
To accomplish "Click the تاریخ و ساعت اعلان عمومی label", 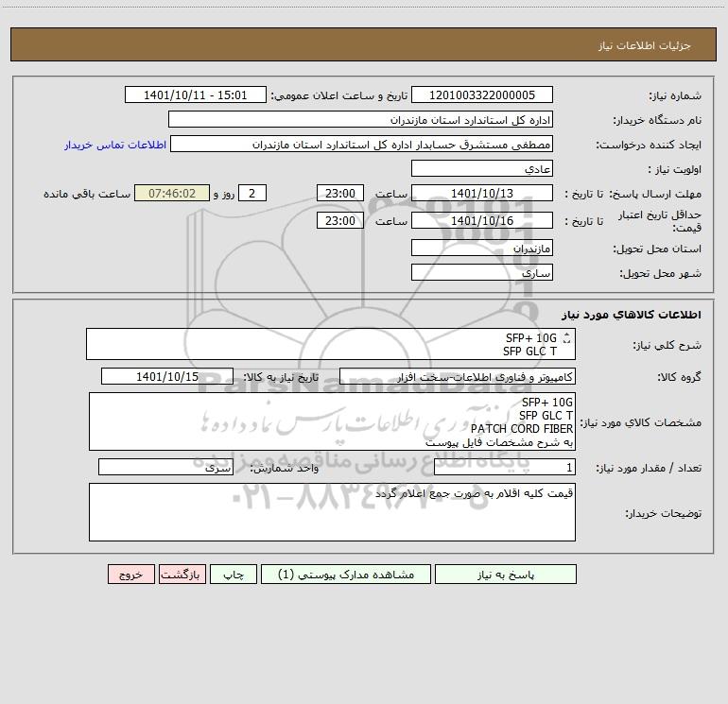I will (339, 95).
